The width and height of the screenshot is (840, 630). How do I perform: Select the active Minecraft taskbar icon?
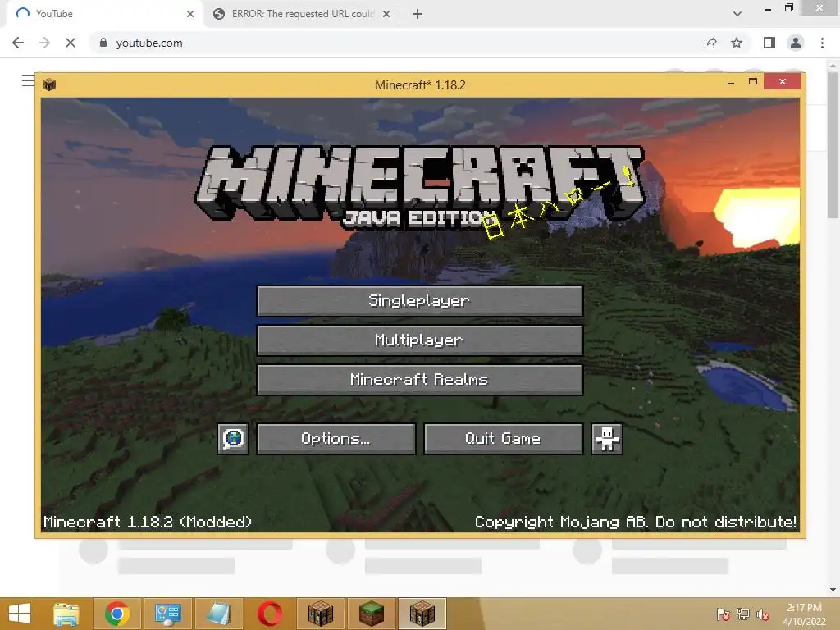(422, 614)
